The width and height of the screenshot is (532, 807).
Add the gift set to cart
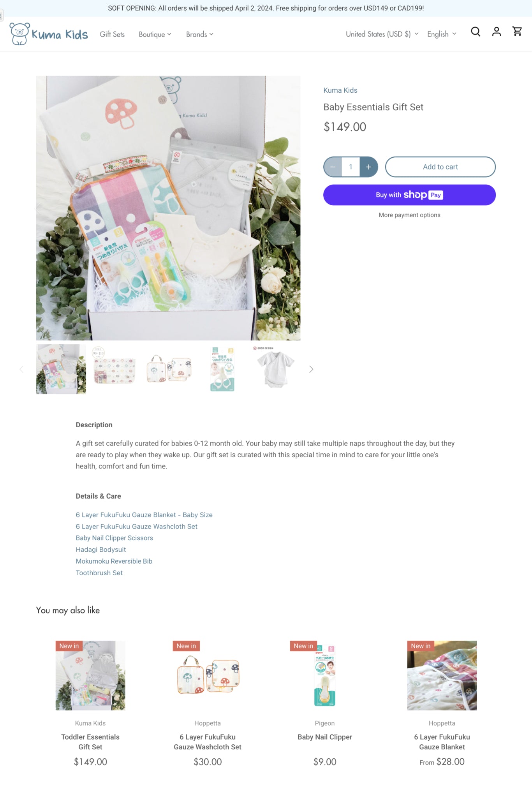(440, 167)
